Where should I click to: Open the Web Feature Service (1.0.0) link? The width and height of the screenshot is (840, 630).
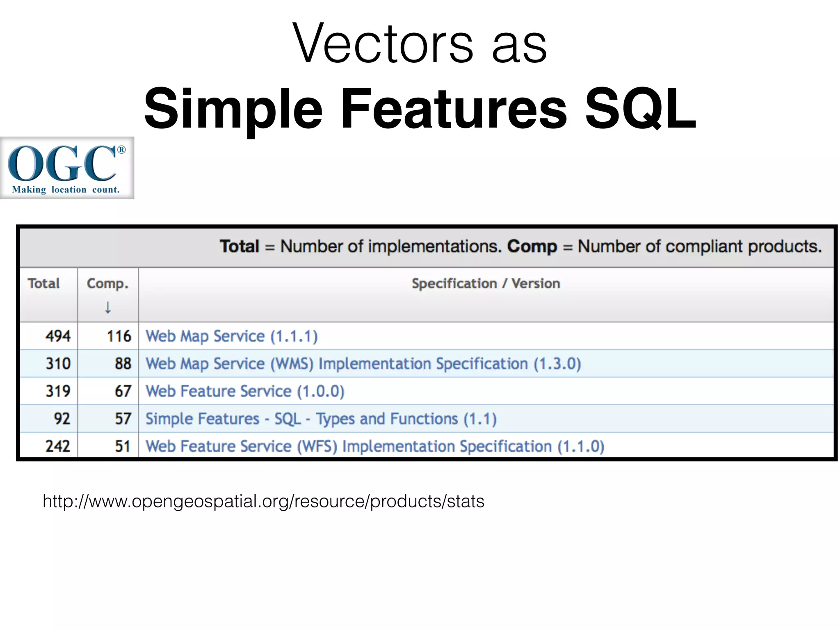[x=245, y=391]
